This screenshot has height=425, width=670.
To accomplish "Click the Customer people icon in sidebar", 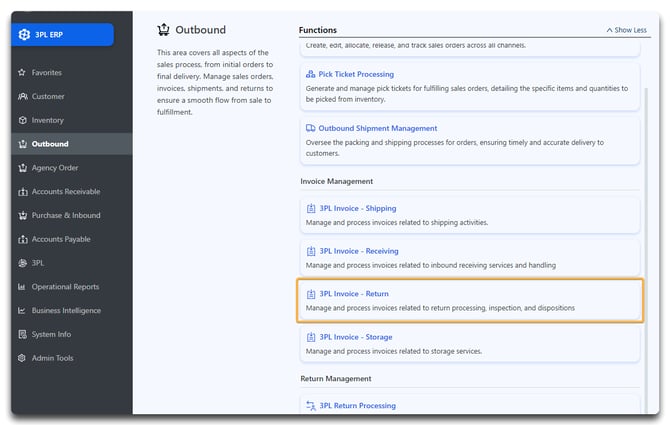I will click(22, 97).
